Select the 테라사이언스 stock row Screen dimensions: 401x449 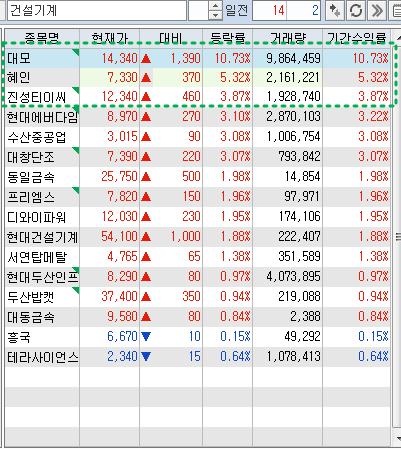(x=198, y=357)
